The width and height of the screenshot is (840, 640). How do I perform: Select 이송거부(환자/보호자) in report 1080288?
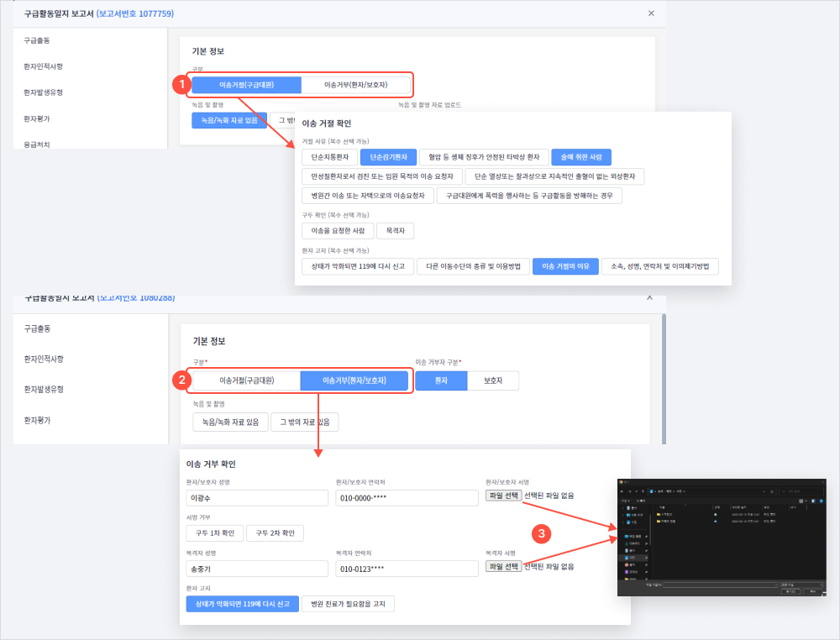[354, 380]
